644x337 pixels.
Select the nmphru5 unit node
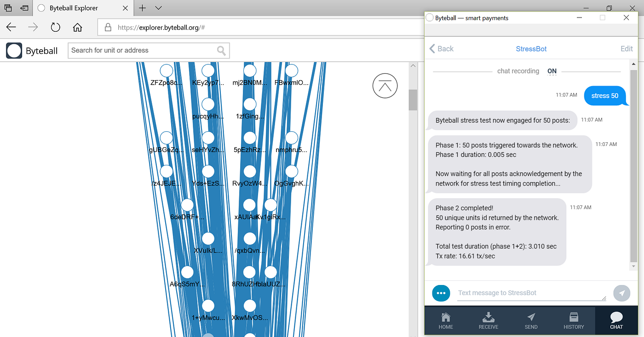click(x=292, y=138)
